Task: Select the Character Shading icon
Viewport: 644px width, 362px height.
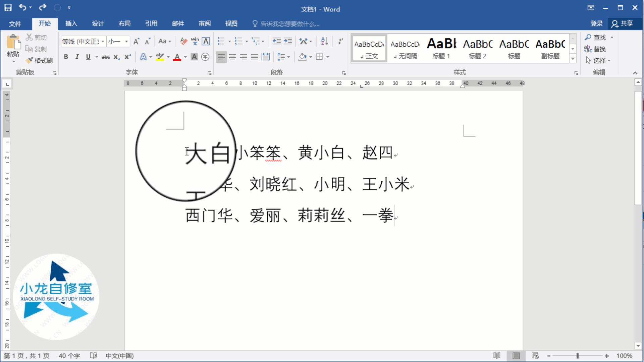Action: (x=194, y=57)
